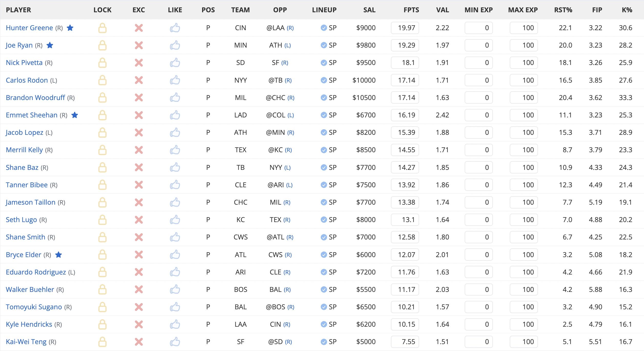Edit Shane Baz MIN EXP field
Screen dimensions: 644x351
[479, 168]
